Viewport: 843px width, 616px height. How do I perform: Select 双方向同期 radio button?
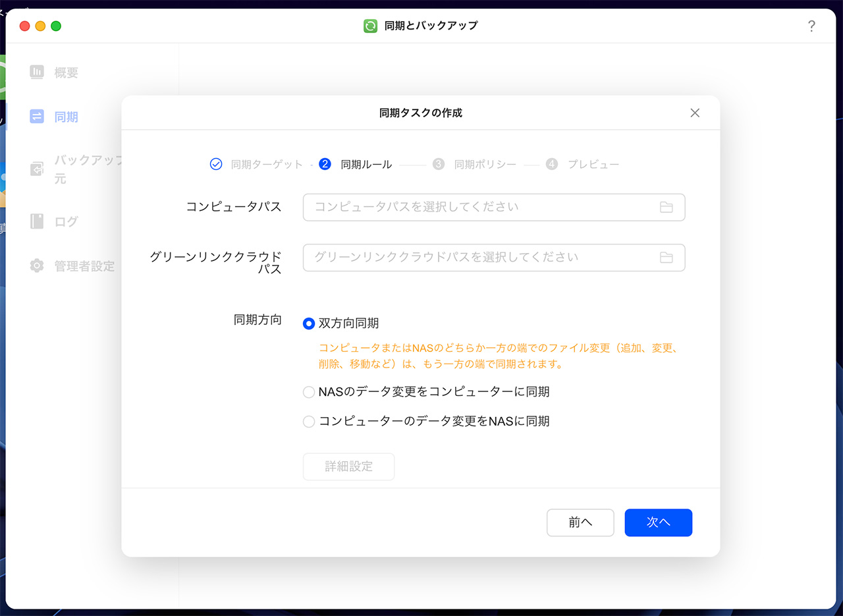308,323
